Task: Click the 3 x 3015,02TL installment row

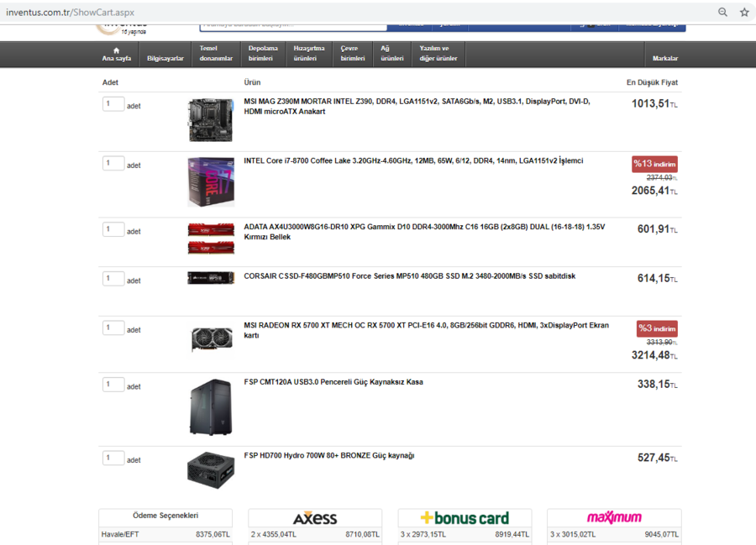Action: (x=614, y=534)
